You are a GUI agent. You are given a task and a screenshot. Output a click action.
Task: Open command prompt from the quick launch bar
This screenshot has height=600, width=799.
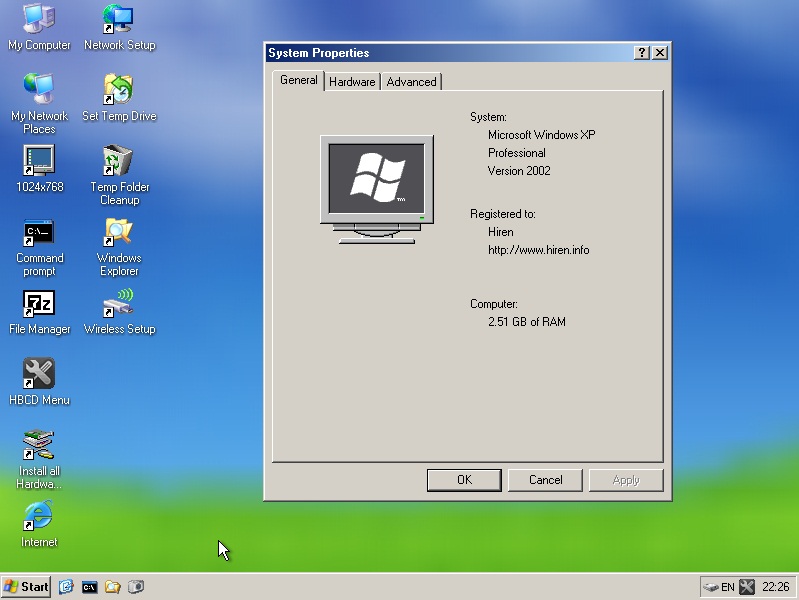[90, 587]
